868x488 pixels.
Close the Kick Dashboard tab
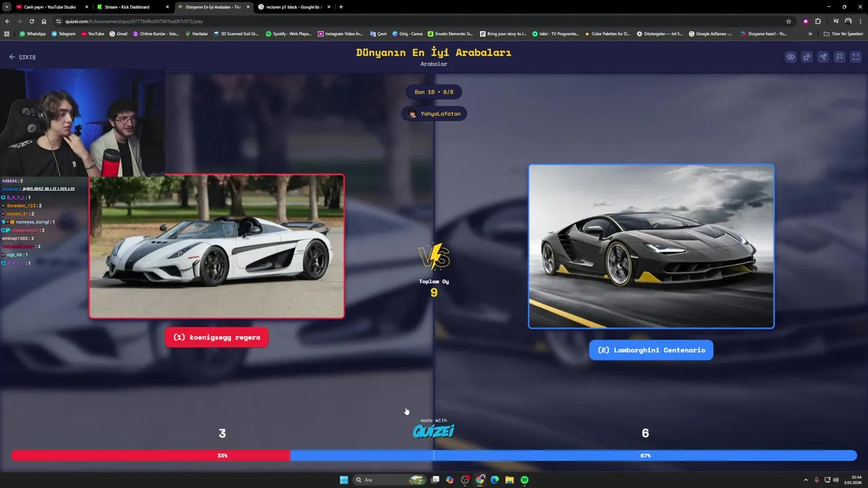point(167,7)
